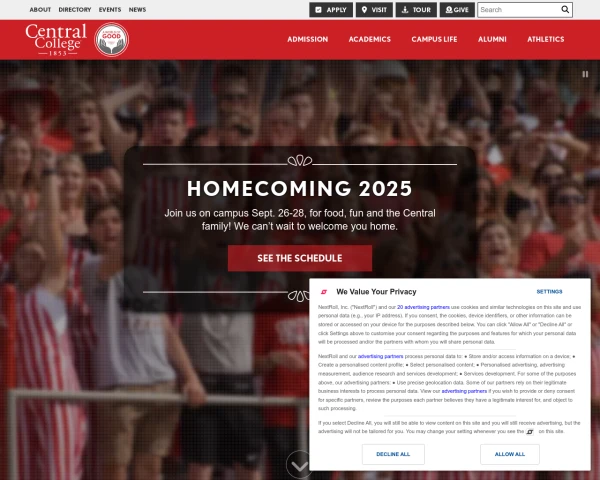Click the search magnifier icon
The image size is (600, 480).
tap(565, 10)
